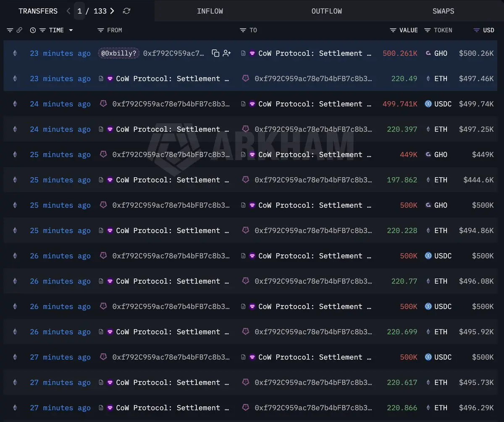Click the TIME sort caret
Screen dimensions: 504x422
71,30
